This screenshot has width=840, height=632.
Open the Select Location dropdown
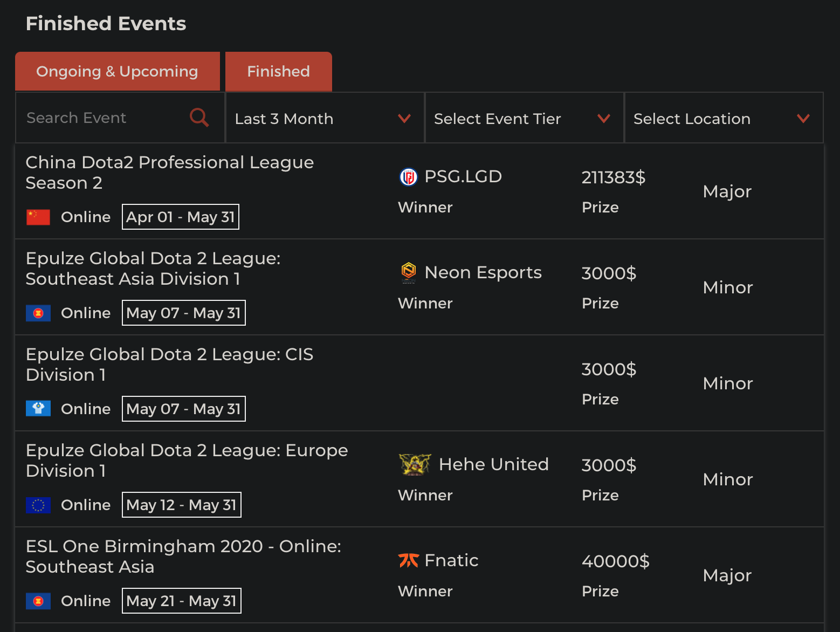pos(723,118)
